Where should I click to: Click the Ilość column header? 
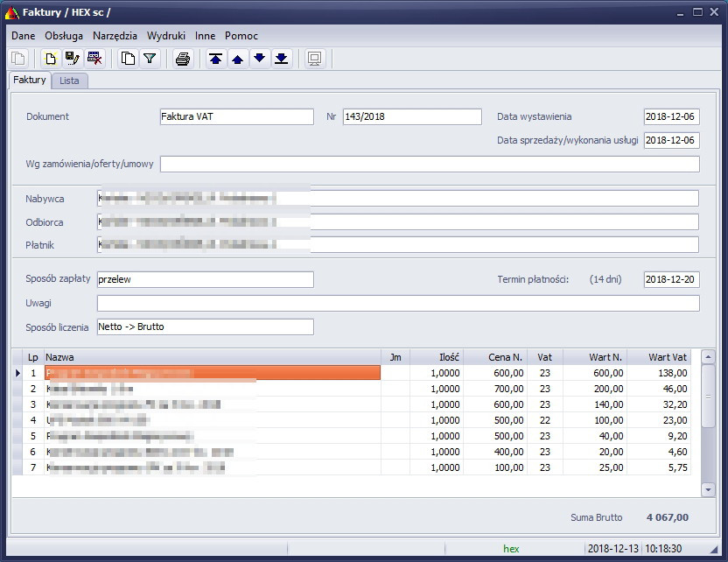[437, 357]
